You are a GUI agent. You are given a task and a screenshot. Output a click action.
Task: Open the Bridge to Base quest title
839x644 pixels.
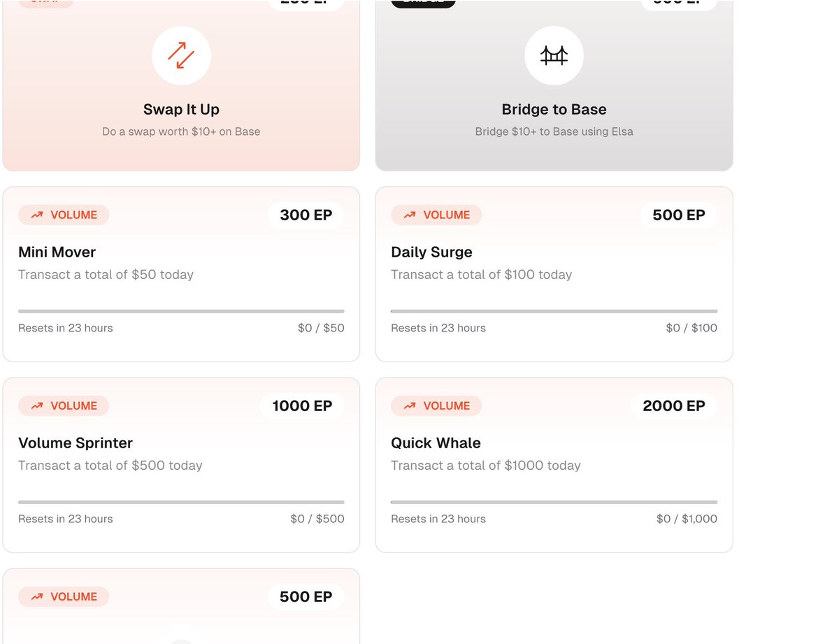pyautogui.click(x=554, y=109)
